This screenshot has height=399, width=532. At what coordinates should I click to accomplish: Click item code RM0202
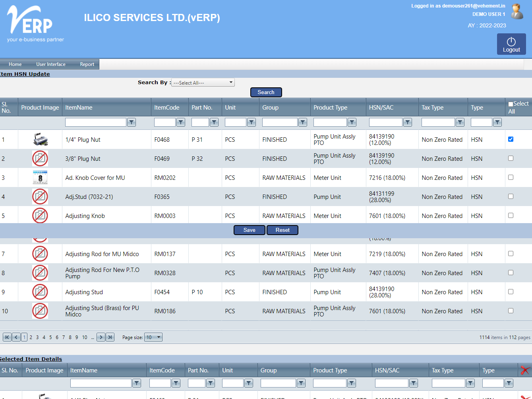(165, 178)
